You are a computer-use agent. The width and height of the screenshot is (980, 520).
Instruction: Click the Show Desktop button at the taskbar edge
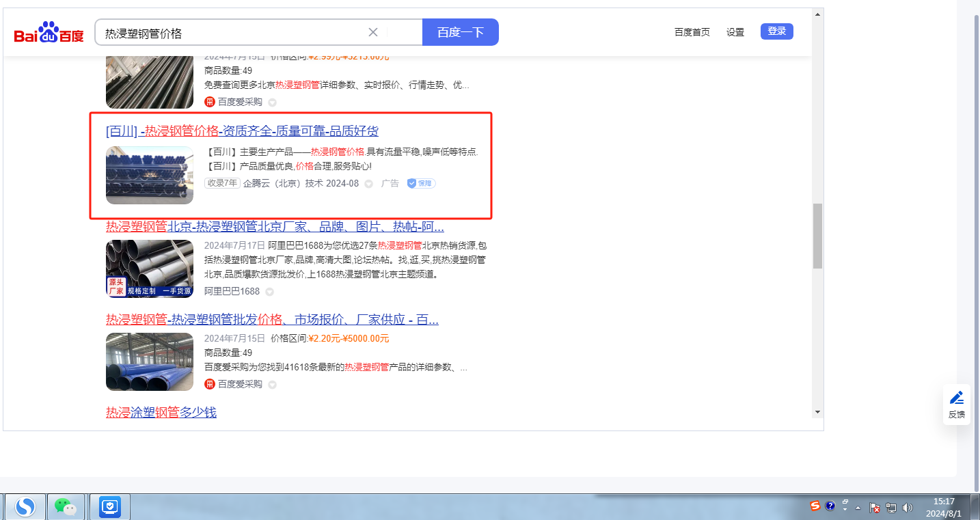tap(975, 506)
